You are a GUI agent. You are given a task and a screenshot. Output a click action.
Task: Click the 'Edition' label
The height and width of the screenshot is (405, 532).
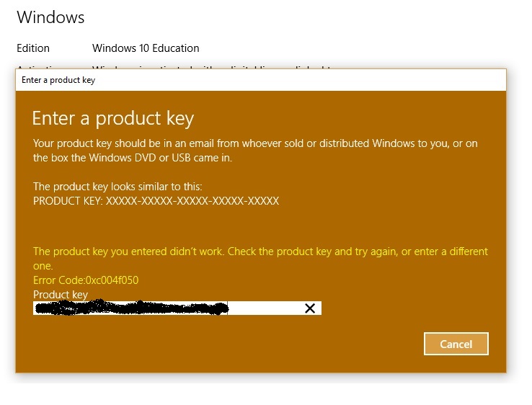33,48
